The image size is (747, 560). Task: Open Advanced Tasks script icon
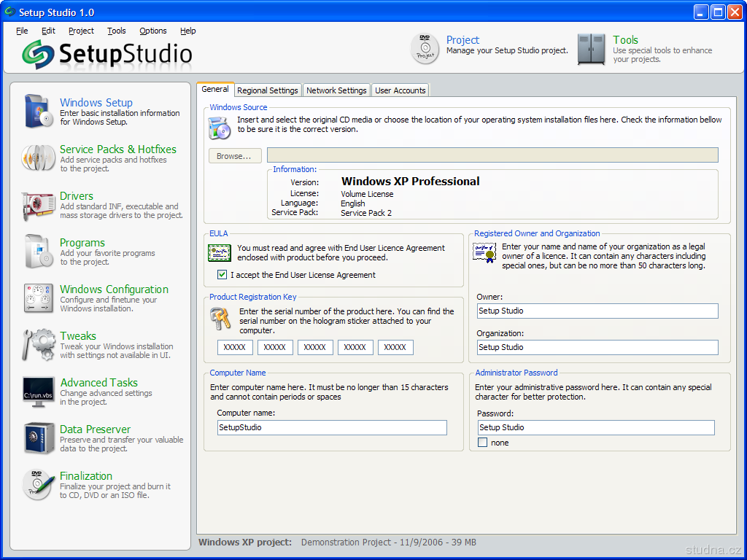pos(38,391)
